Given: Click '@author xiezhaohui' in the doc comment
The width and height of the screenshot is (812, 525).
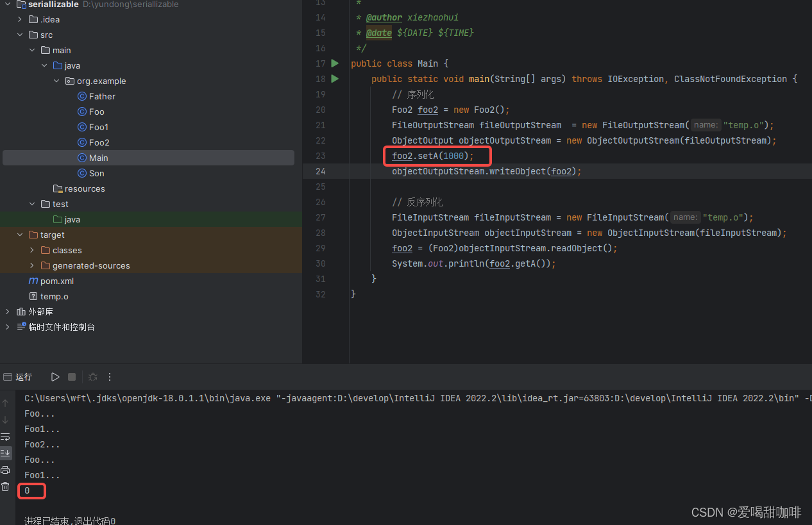Looking at the screenshot, I should coord(412,17).
